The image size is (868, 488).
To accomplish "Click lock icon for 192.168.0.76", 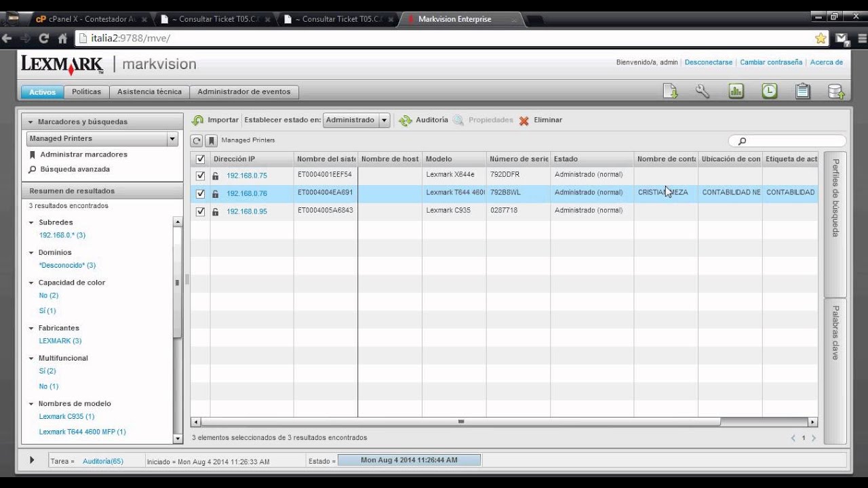I will coord(216,194).
